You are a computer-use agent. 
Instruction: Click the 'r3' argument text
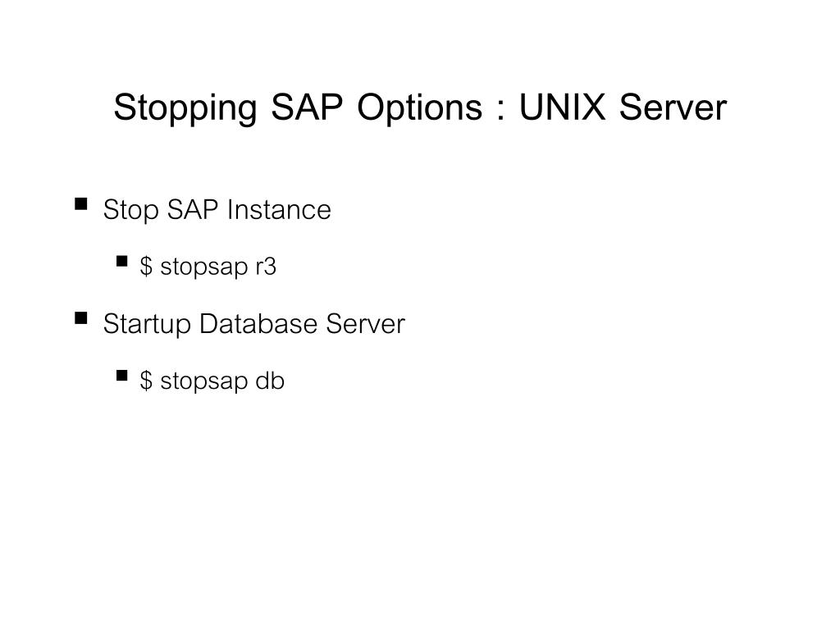266,267
